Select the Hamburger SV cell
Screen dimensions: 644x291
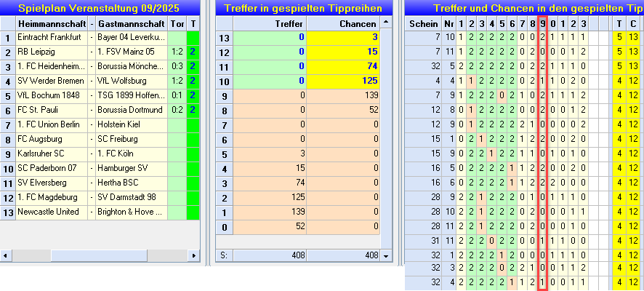pyautogui.click(x=132, y=169)
